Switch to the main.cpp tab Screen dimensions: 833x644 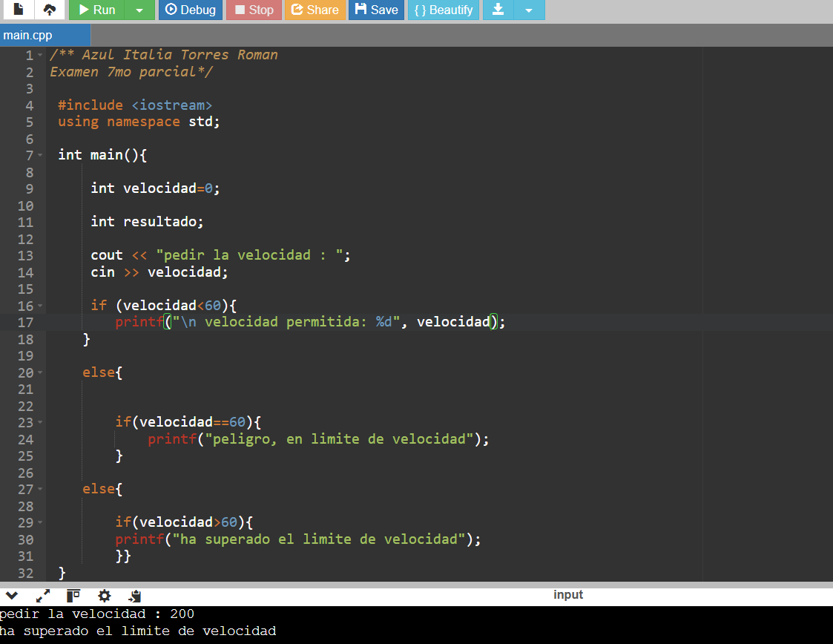pyautogui.click(x=28, y=35)
